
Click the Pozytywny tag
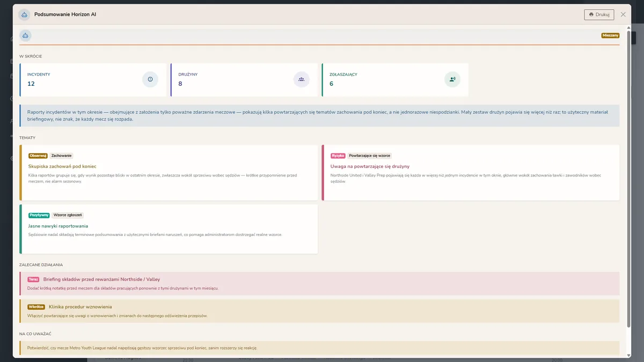click(39, 215)
